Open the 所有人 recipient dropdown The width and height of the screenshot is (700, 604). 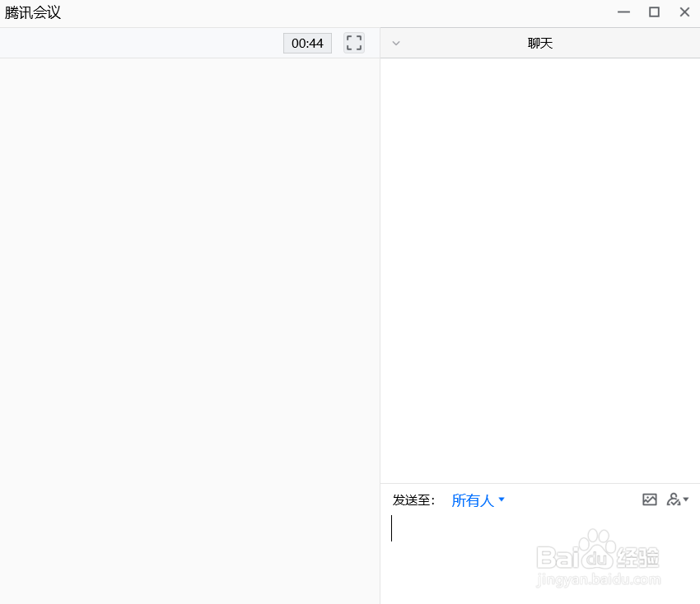tap(474, 499)
